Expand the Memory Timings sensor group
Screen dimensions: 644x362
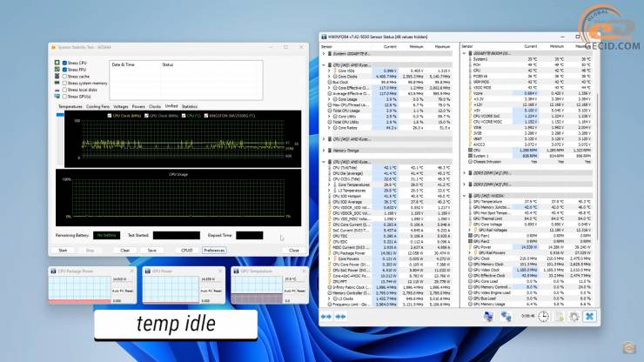point(324,151)
